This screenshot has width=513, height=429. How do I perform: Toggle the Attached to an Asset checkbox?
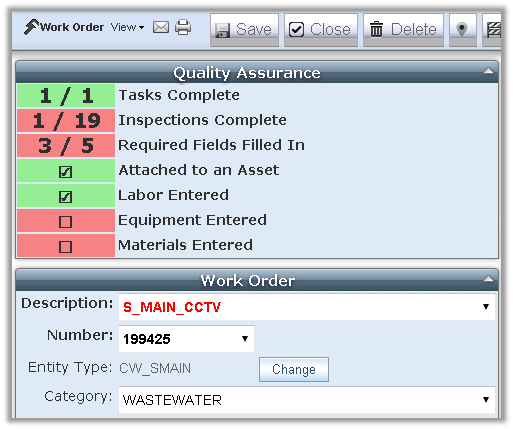coord(65,172)
